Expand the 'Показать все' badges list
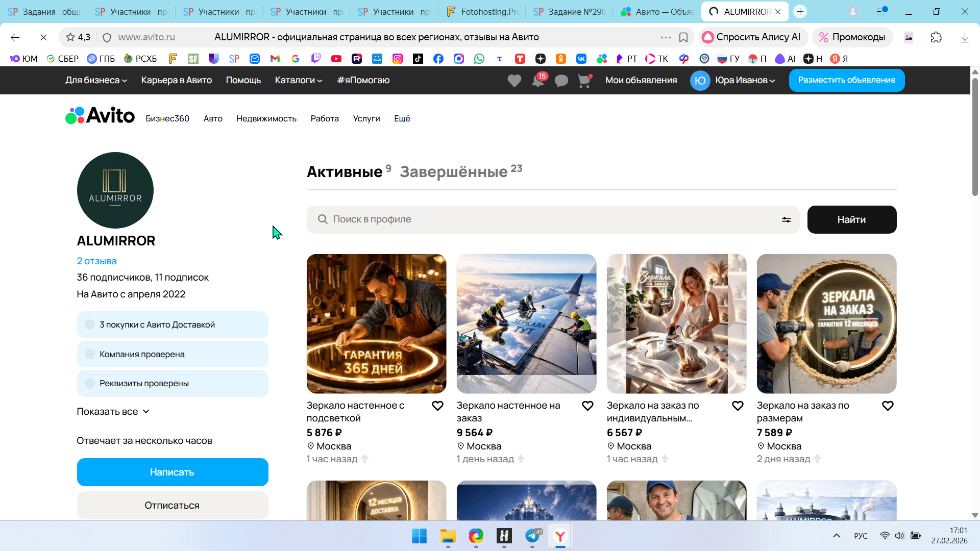Viewport: 980px width, 551px height. point(113,412)
